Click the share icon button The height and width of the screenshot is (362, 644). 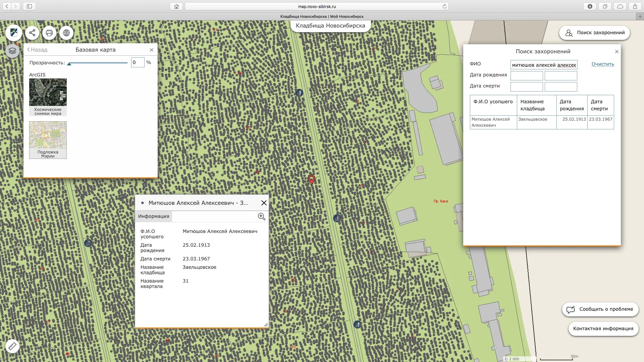click(32, 33)
